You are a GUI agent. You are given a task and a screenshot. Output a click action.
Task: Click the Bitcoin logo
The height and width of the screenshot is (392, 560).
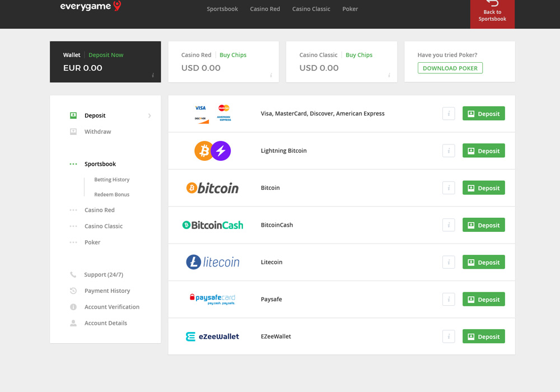pos(213,188)
